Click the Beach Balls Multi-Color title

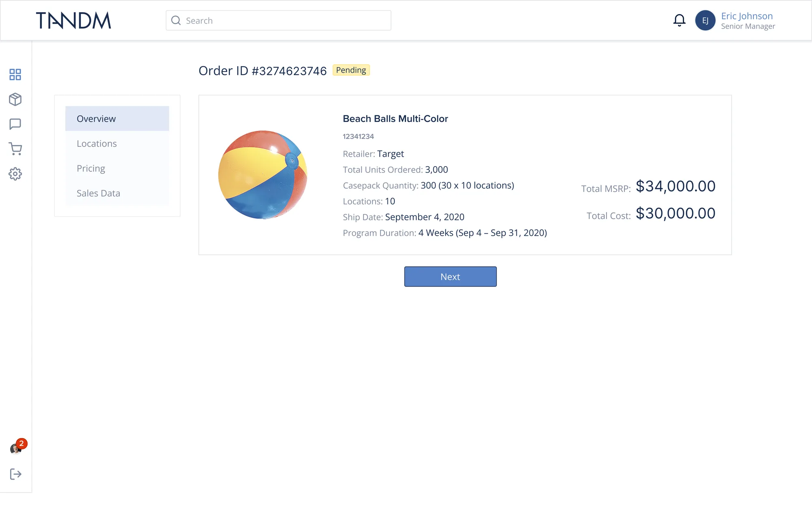(395, 119)
